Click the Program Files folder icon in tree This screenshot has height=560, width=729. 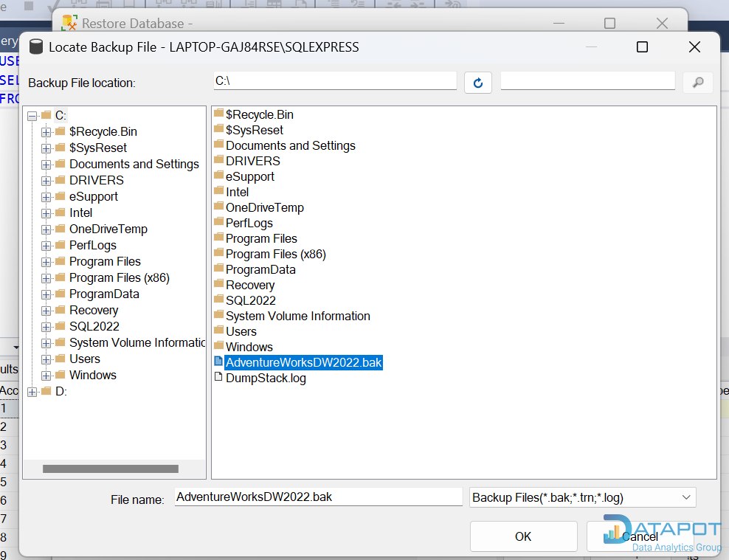point(61,261)
